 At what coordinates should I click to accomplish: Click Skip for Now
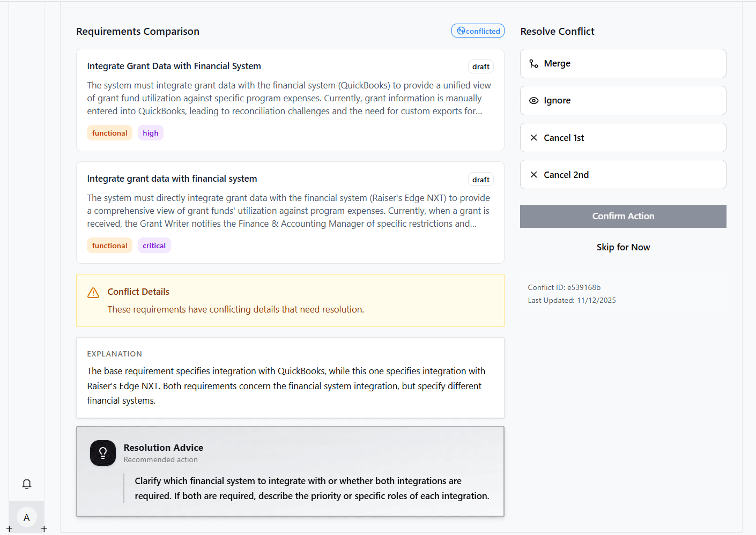[x=623, y=247]
